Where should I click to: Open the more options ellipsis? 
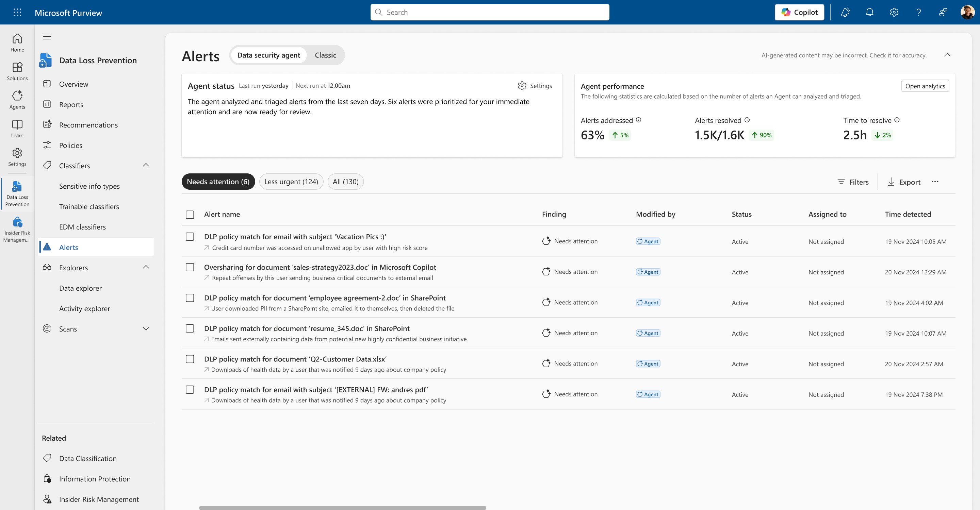935,182
